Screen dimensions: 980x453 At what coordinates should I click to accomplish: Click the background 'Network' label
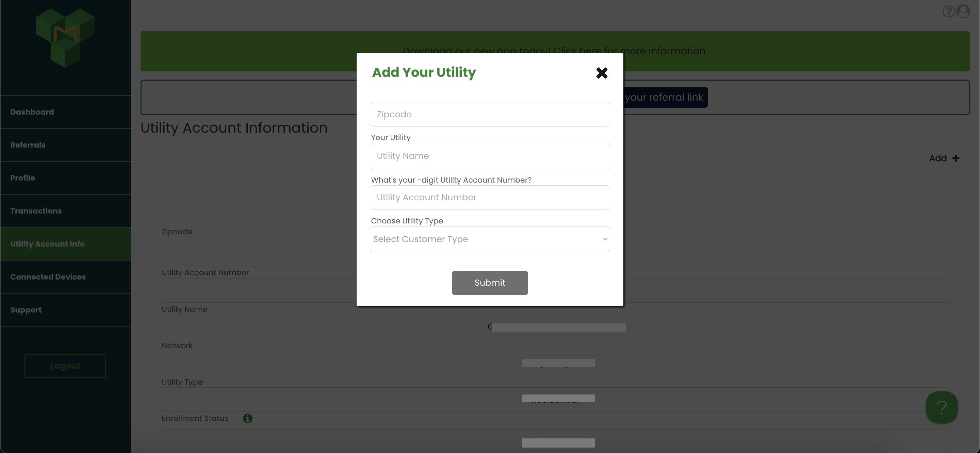(x=177, y=345)
